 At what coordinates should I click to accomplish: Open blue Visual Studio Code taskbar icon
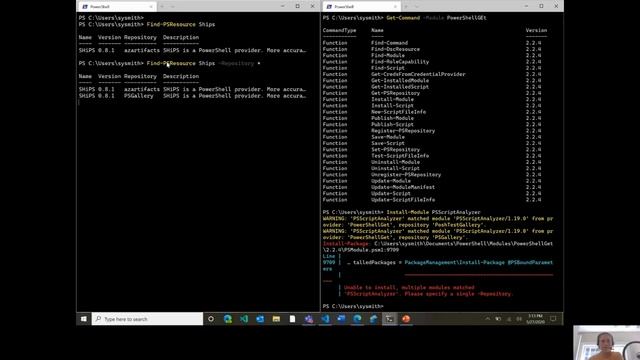[x=325, y=319]
